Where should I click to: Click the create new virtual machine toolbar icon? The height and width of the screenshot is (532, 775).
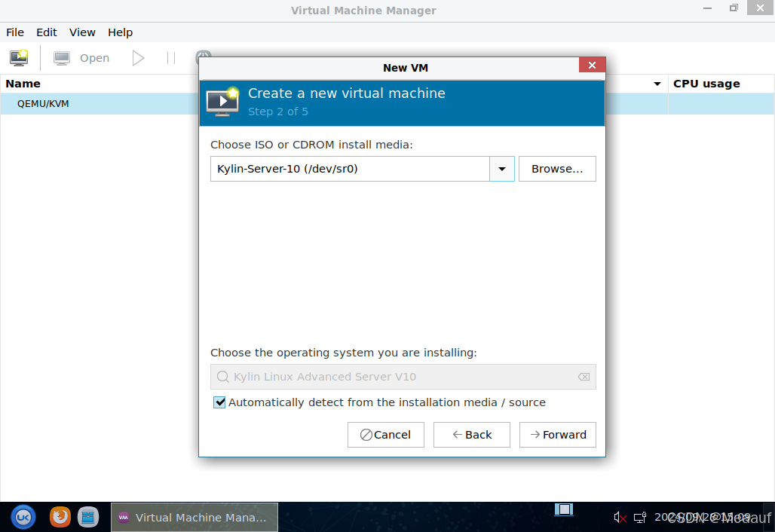[19, 58]
